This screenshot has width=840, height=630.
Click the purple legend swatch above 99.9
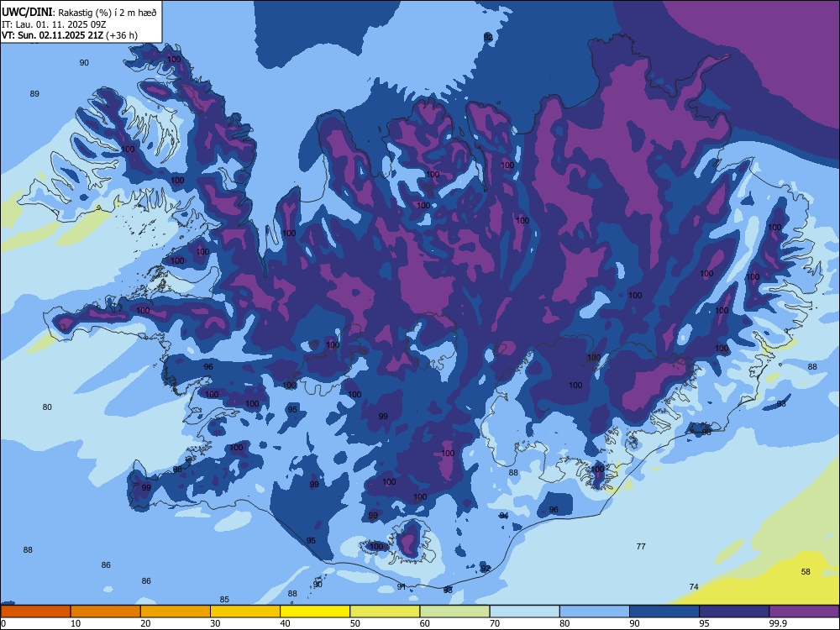tap(804, 612)
